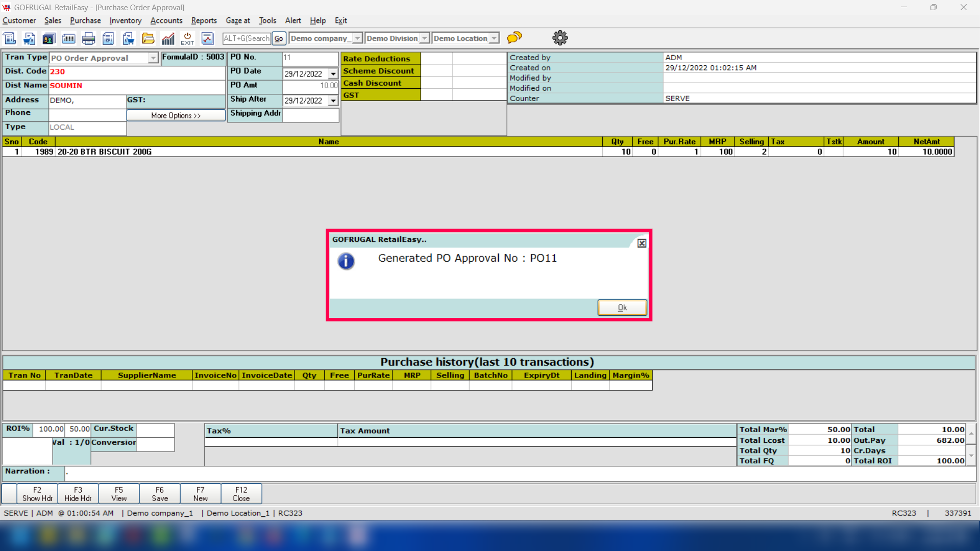Click into the Narration text field
Screen dimensions: 980x551
point(520,473)
